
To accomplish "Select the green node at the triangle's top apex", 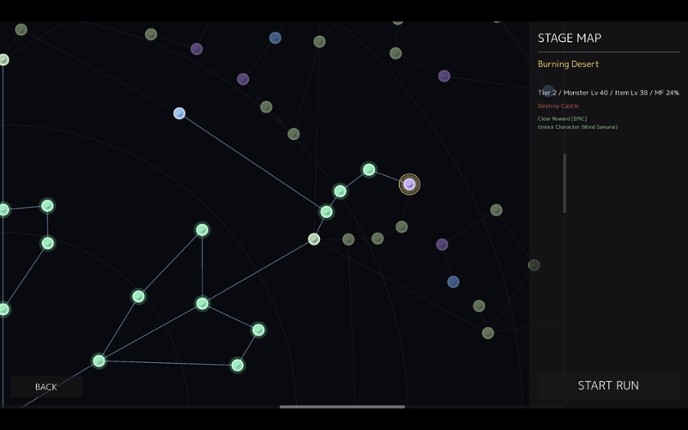I will (x=202, y=229).
